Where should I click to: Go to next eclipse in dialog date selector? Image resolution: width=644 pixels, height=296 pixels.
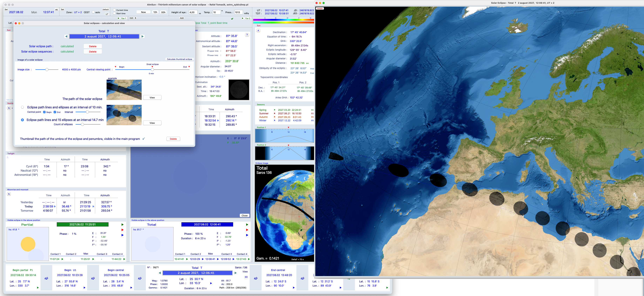pyautogui.click(x=143, y=36)
